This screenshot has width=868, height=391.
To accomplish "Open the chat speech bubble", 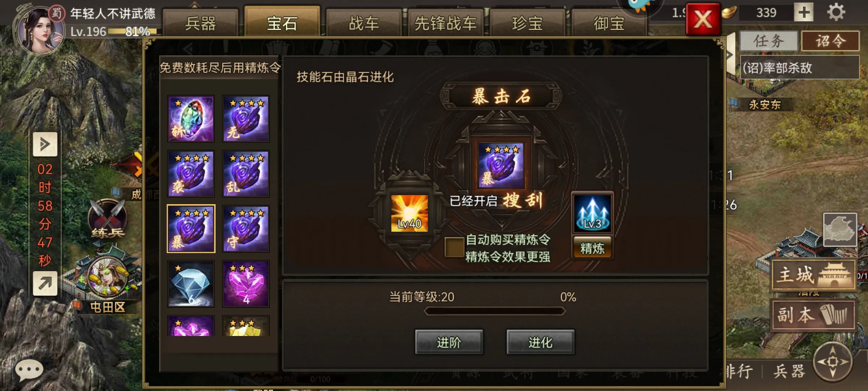I will (29, 370).
